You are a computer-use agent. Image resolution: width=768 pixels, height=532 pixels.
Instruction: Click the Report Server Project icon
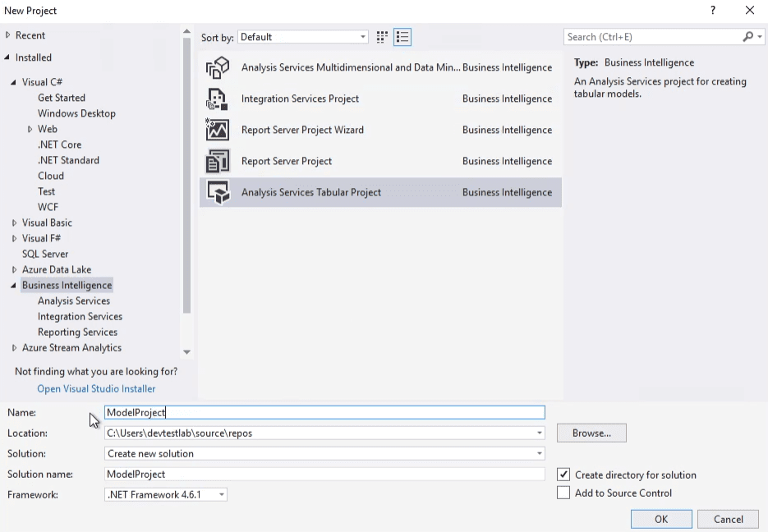(x=218, y=162)
